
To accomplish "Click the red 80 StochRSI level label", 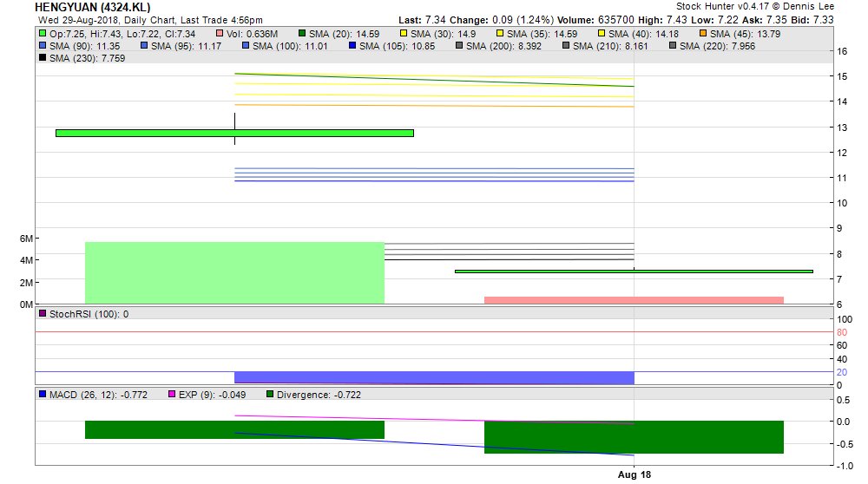I will pyautogui.click(x=842, y=332).
